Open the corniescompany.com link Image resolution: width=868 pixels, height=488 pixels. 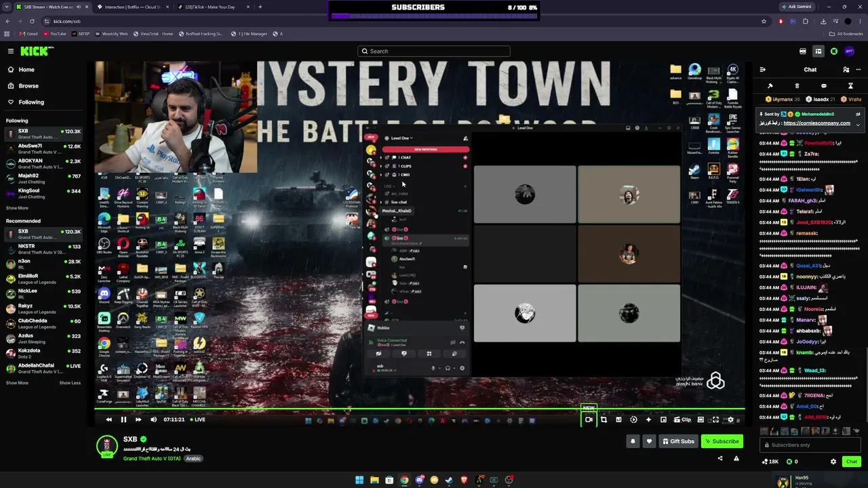coord(816,123)
